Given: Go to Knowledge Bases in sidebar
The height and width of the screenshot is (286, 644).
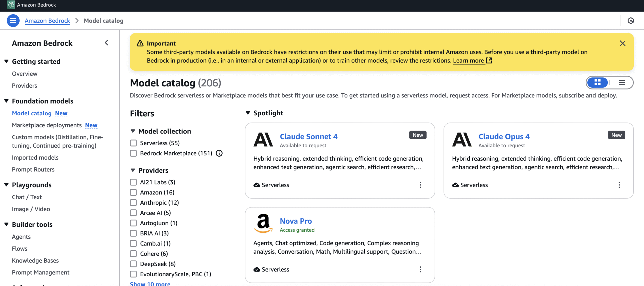Looking at the screenshot, I should click(35, 260).
